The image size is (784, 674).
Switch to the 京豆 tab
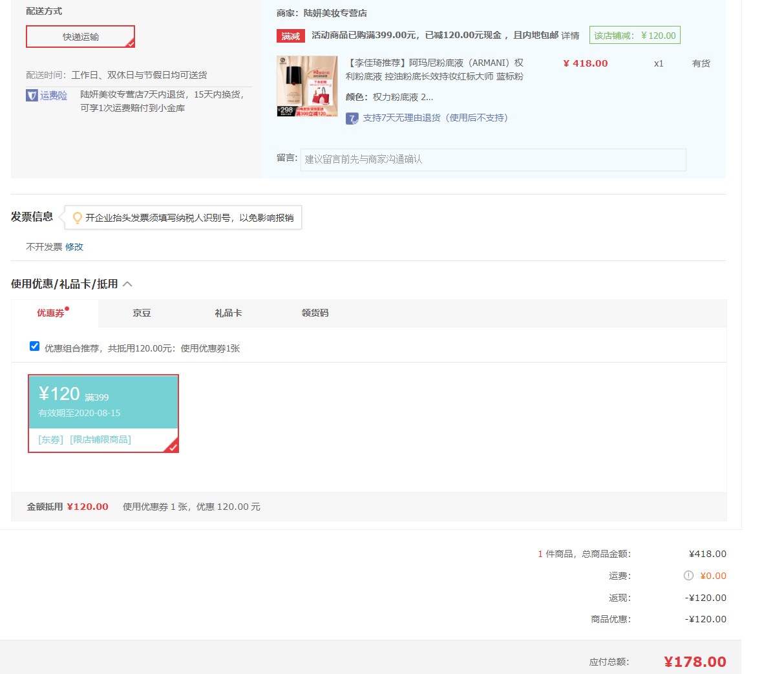[142, 313]
